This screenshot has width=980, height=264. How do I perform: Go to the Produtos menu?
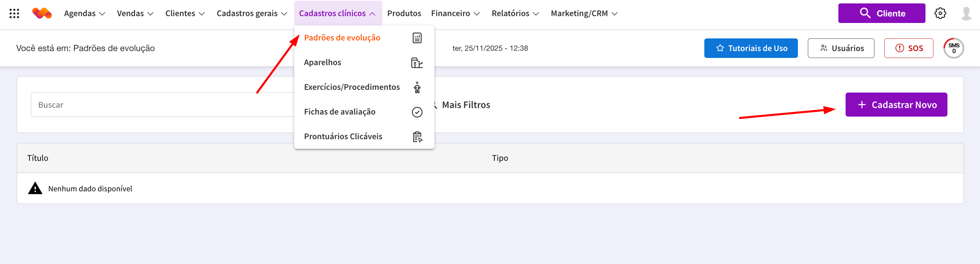404,13
